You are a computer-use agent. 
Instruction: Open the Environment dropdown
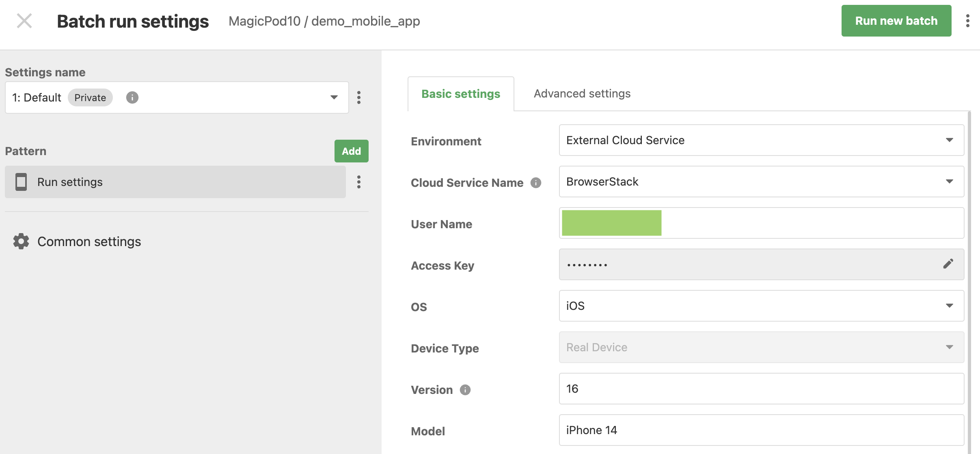pyautogui.click(x=761, y=140)
